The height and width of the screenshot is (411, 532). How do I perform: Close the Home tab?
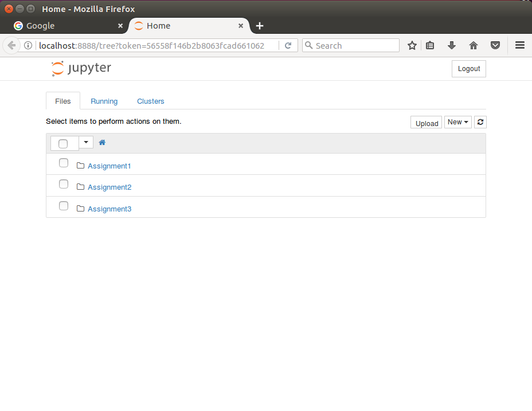tap(241, 26)
